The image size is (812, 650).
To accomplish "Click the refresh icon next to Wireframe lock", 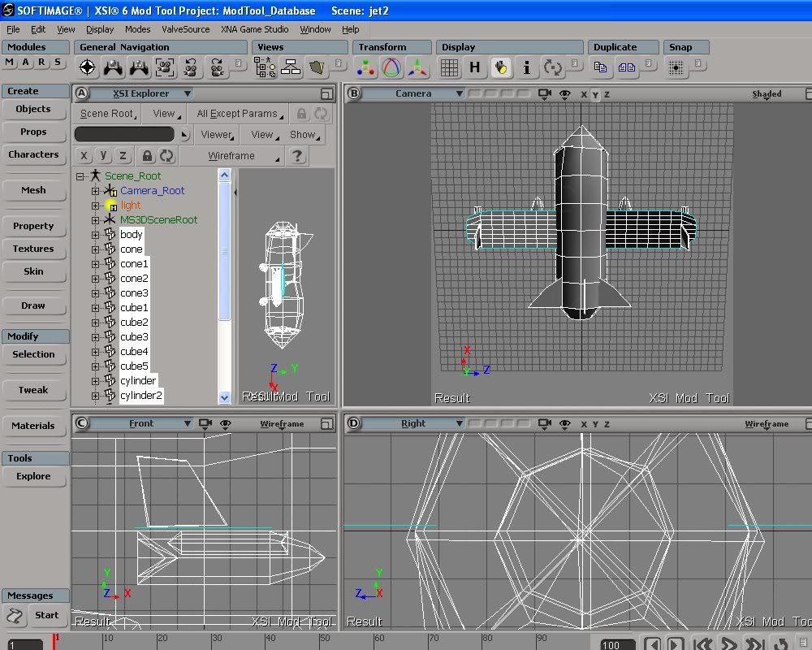I will pyautogui.click(x=166, y=156).
